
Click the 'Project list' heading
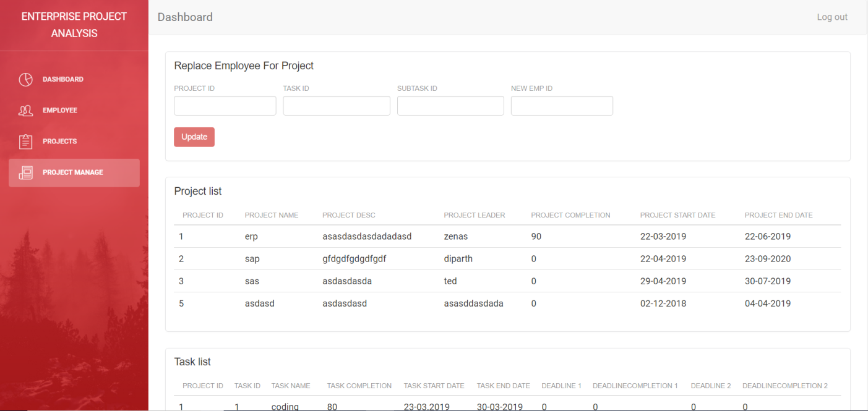click(x=198, y=192)
